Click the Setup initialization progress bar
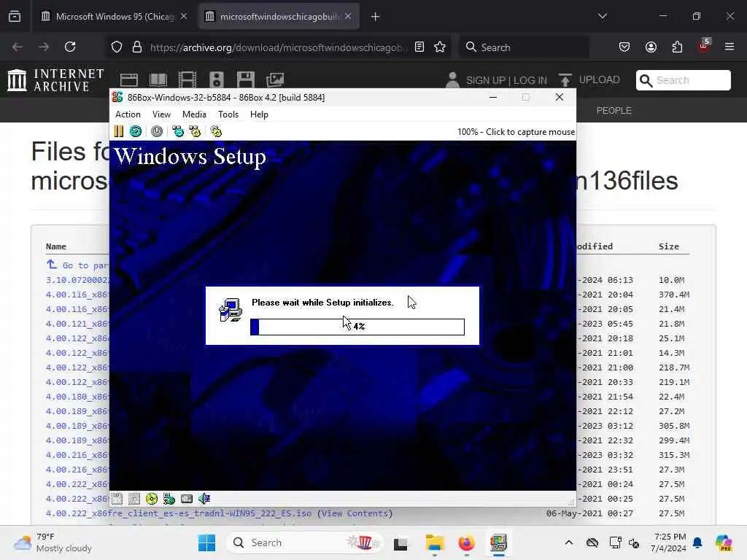747x560 pixels. coord(357,327)
